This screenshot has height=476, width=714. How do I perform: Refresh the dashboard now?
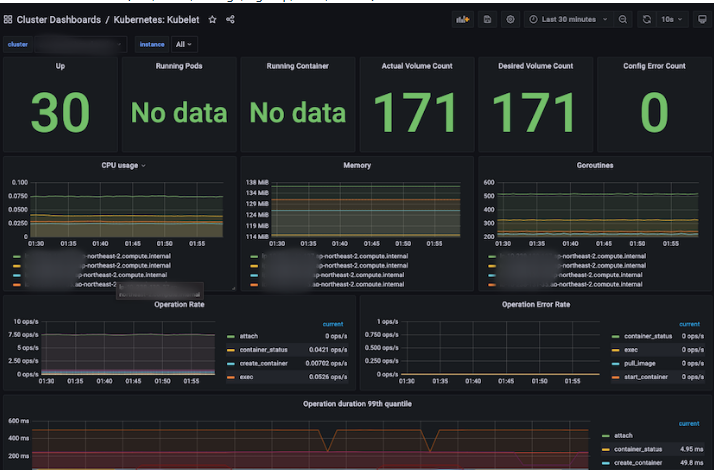647,20
